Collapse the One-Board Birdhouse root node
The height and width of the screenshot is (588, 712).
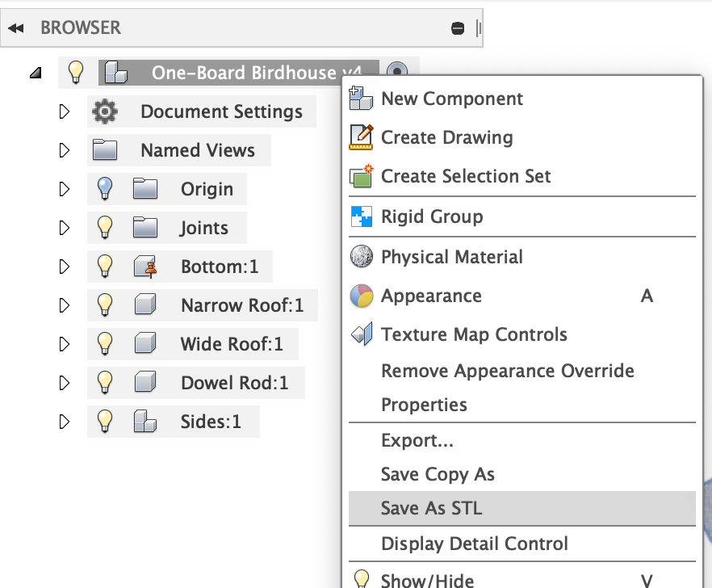pyautogui.click(x=36, y=73)
